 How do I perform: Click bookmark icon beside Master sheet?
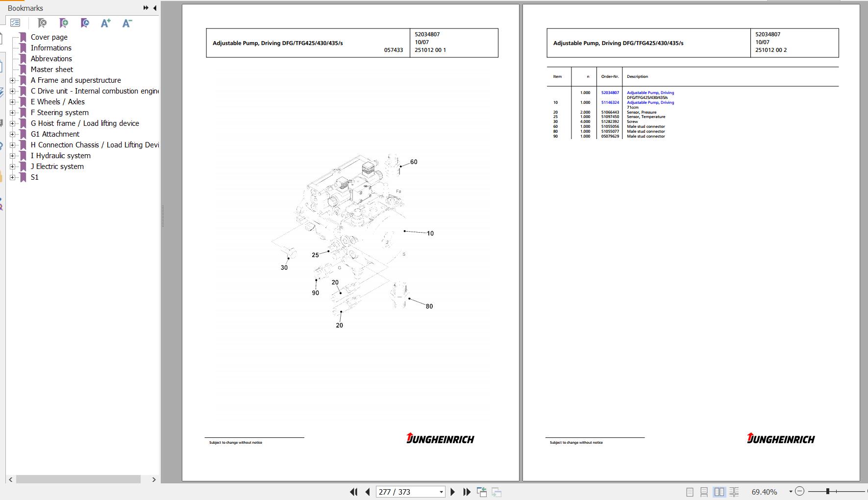coord(23,70)
